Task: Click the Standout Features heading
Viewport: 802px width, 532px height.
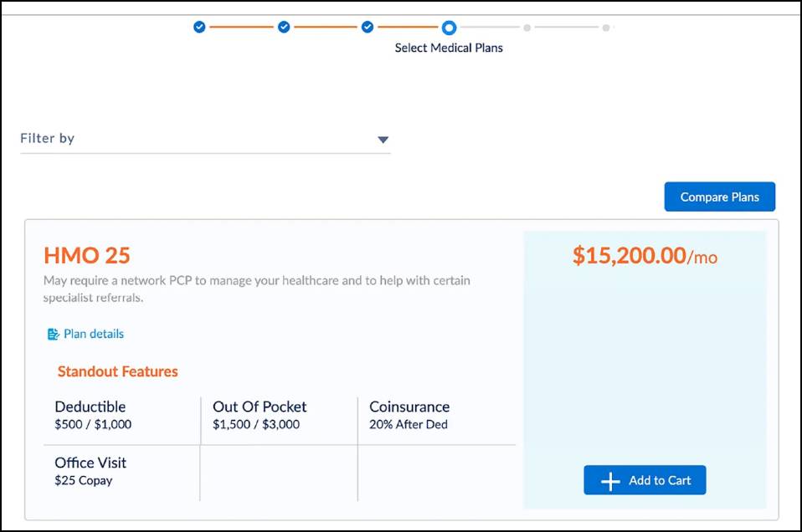Action: pyautogui.click(x=117, y=371)
